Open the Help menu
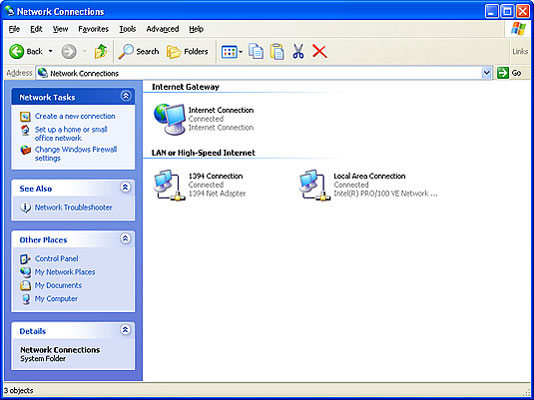 tap(196, 29)
